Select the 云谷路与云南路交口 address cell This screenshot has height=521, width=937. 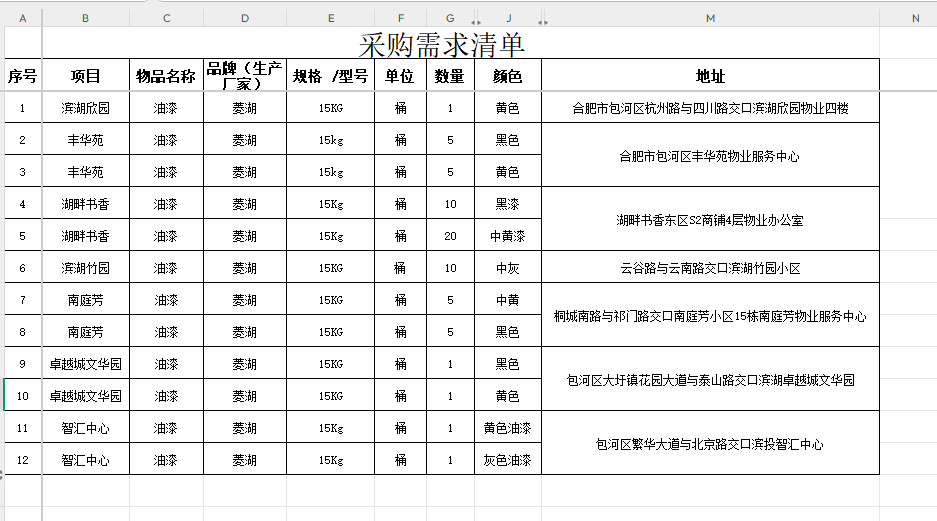pos(710,268)
